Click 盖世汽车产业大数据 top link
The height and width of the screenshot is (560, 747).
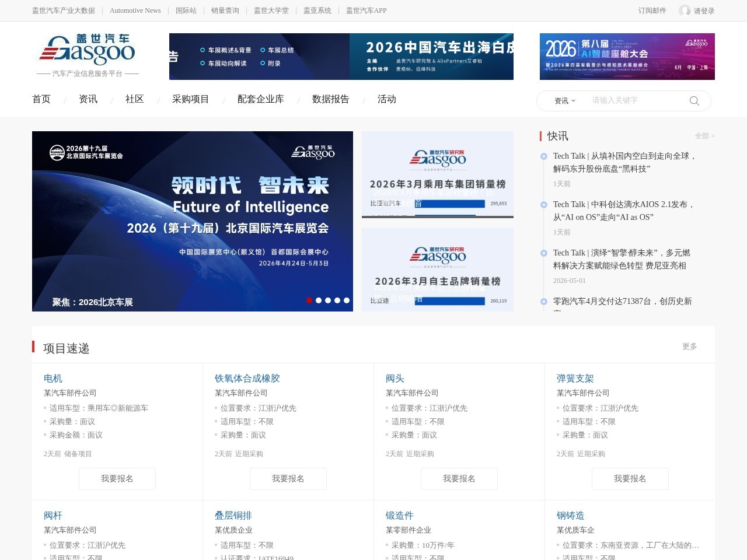point(64,10)
